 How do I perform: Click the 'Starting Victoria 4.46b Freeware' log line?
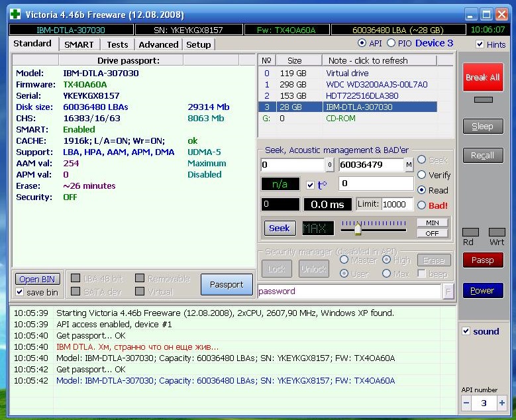[225, 313]
